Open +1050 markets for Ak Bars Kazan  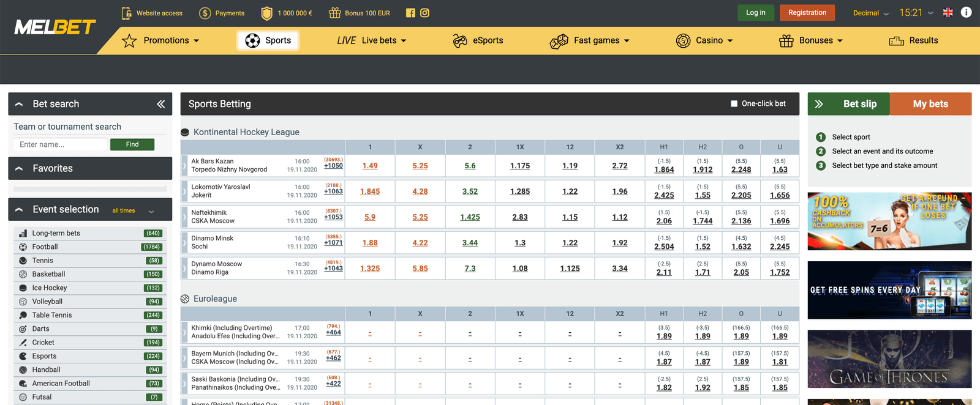(333, 166)
